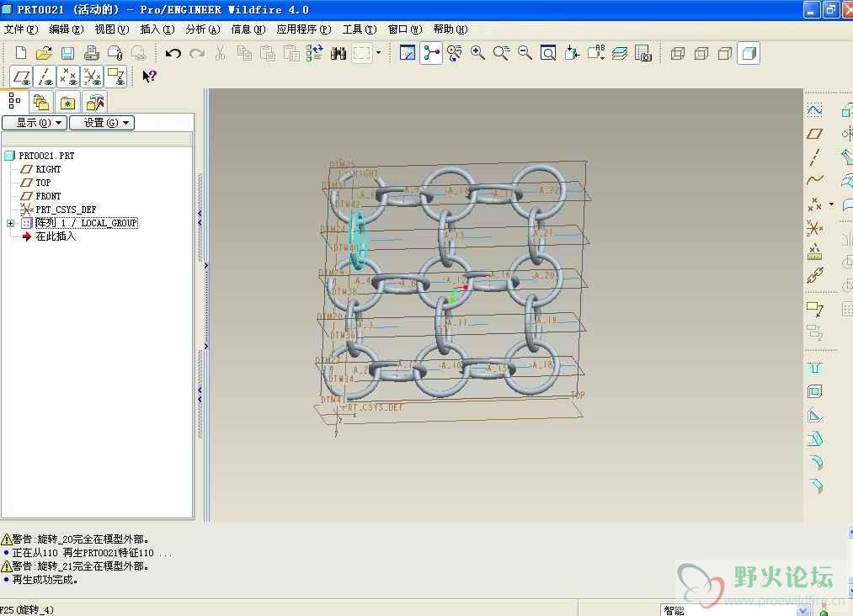This screenshot has height=616, width=853.
Task: Save the model with the floppy disk icon
Action: coord(67,53)
